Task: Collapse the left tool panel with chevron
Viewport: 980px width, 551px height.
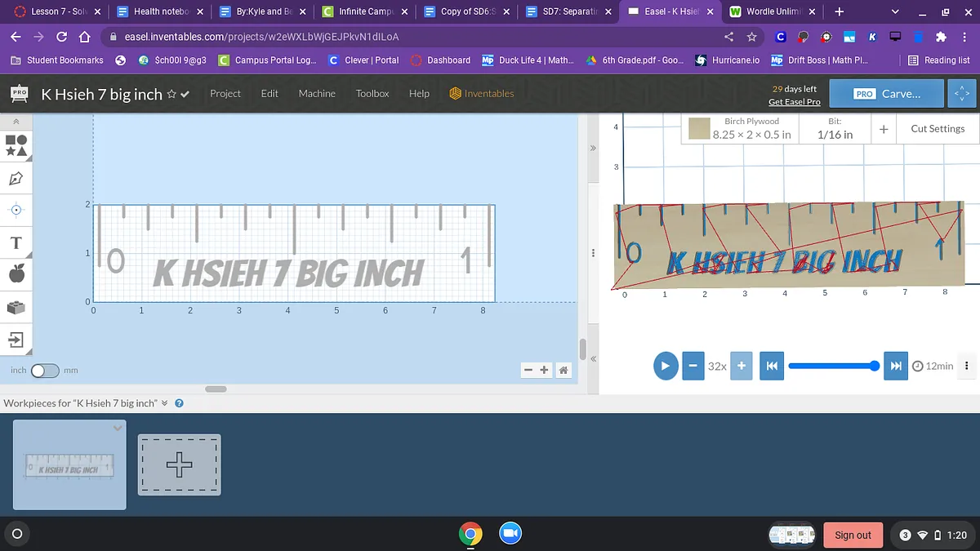Action: click(16, 121)
